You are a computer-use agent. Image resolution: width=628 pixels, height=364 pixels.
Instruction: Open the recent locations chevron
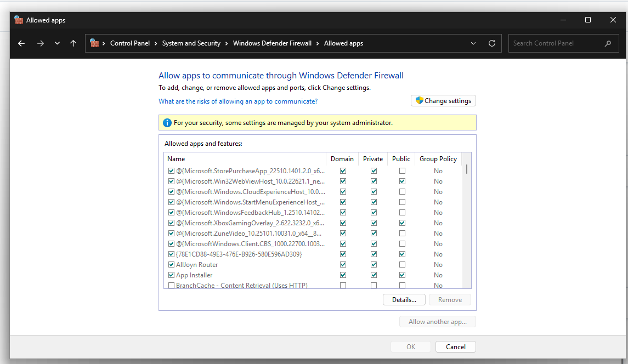(x=57, y=43)
